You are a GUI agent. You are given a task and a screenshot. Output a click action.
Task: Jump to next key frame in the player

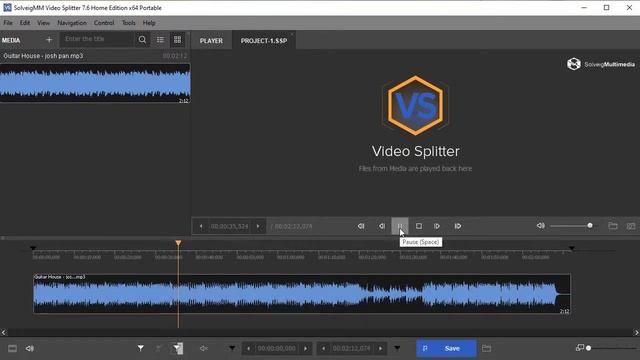point(458,226)
